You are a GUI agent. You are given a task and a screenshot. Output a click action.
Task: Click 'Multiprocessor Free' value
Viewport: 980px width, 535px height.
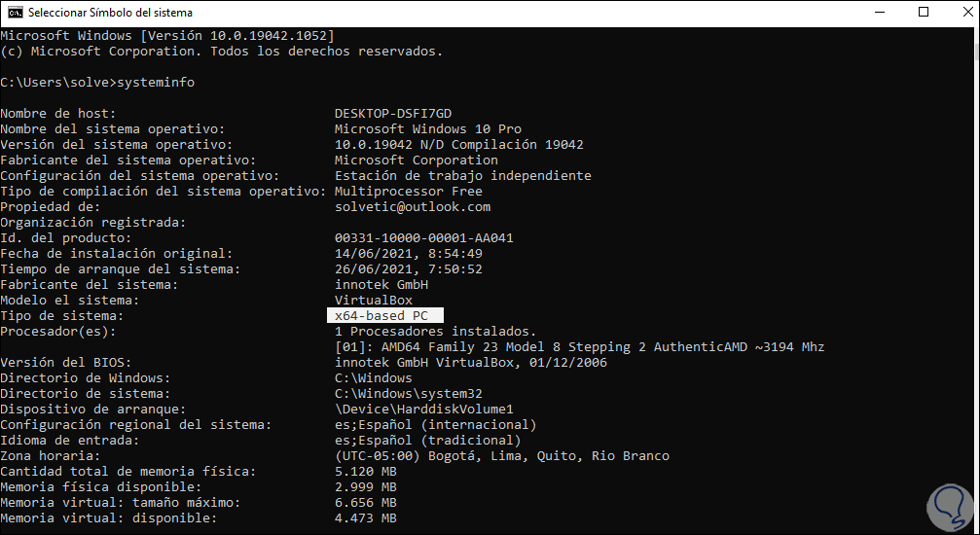pos(409,192)
